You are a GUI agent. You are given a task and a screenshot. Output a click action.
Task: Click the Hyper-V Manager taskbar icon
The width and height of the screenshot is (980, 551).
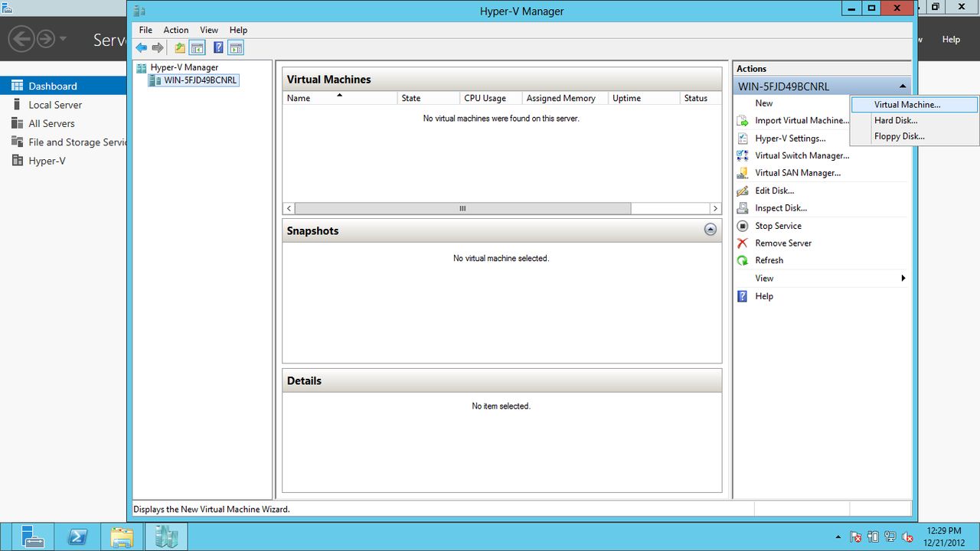coord(166,536)
